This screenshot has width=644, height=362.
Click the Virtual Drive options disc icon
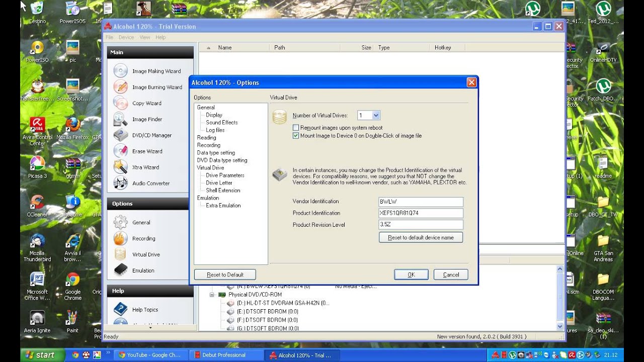point(121,254)
